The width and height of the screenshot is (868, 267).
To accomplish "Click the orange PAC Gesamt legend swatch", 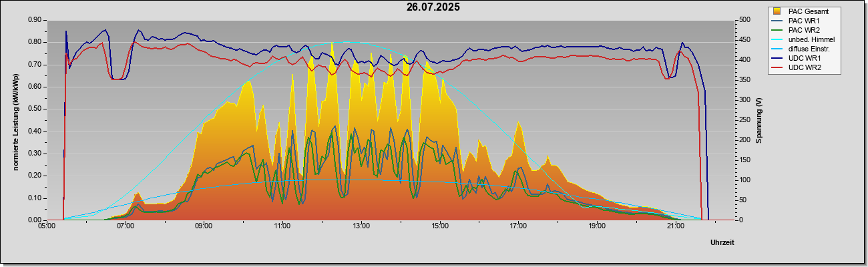I will click(778, 11).
